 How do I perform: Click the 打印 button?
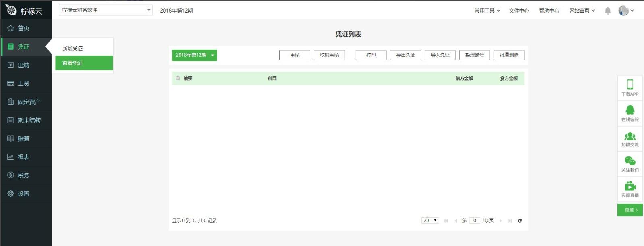point(371,55)
